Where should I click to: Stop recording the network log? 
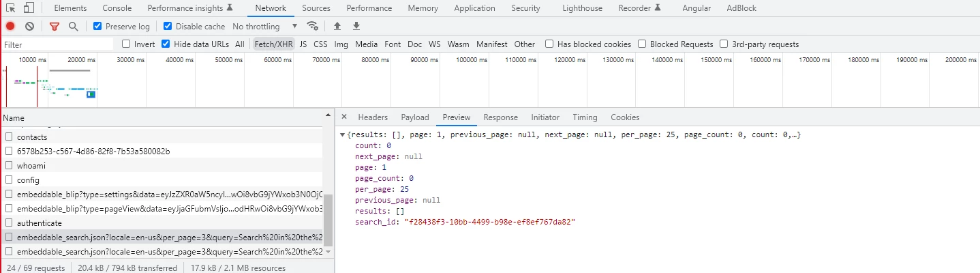[10, 26]
